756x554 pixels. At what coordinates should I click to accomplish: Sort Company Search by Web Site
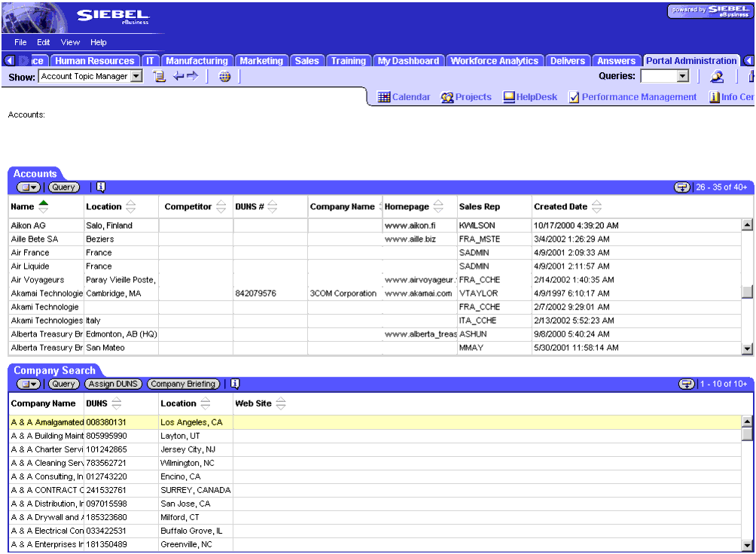pos(281,403)
